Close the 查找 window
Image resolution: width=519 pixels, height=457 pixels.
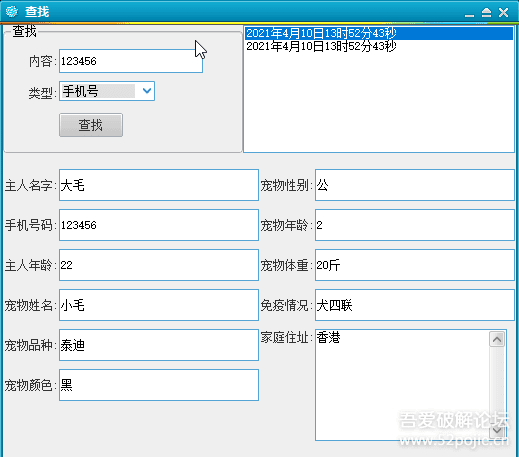(x=503, y=13)
